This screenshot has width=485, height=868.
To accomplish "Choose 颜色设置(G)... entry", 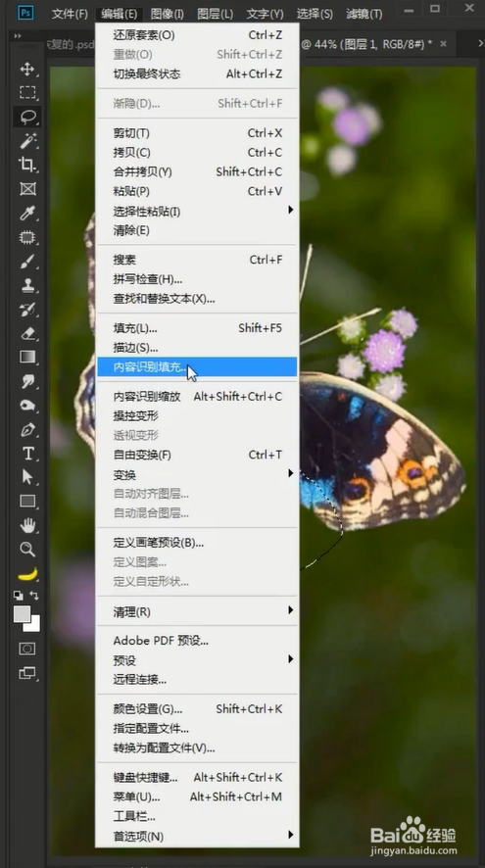I will point(197,708).
